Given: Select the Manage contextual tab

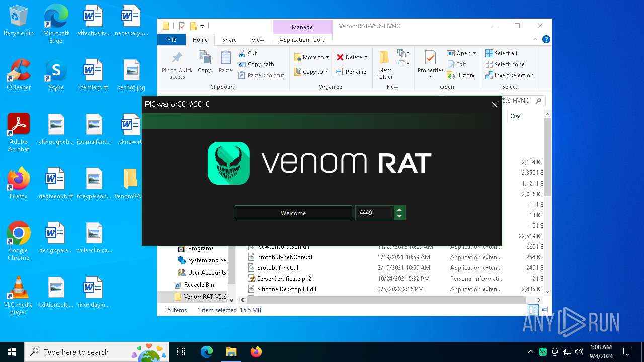Looking at the screenshot, I should point(302,27).
